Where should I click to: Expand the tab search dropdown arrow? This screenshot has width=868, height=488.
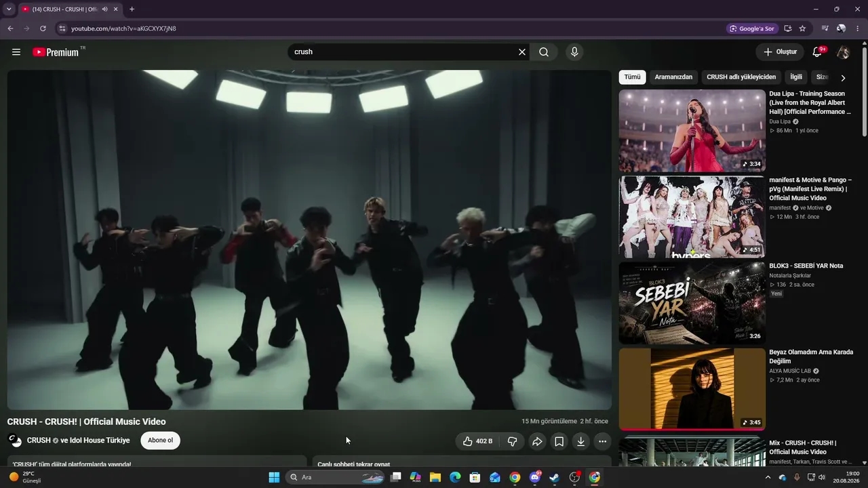(x=9, y=9)
